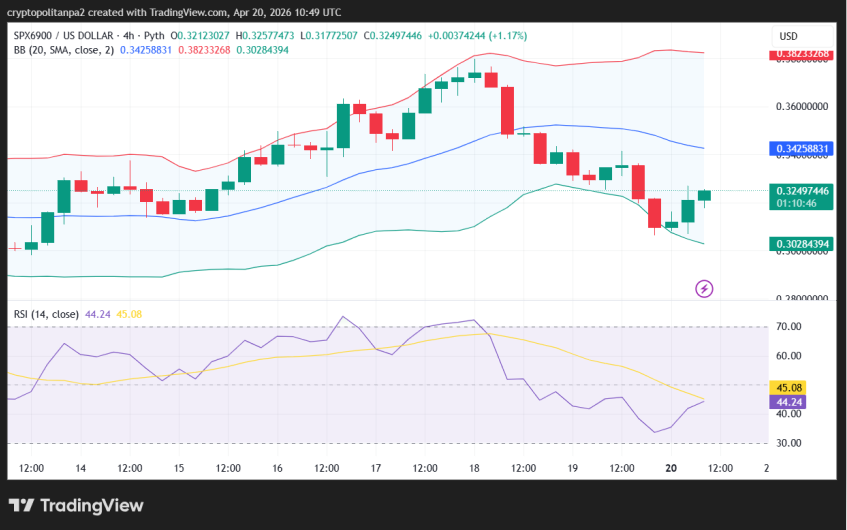Screen dimensions: 847x530
Task: Open the BB (20, SMA, close, 2) indicator legend
Action: coord(62,50)
